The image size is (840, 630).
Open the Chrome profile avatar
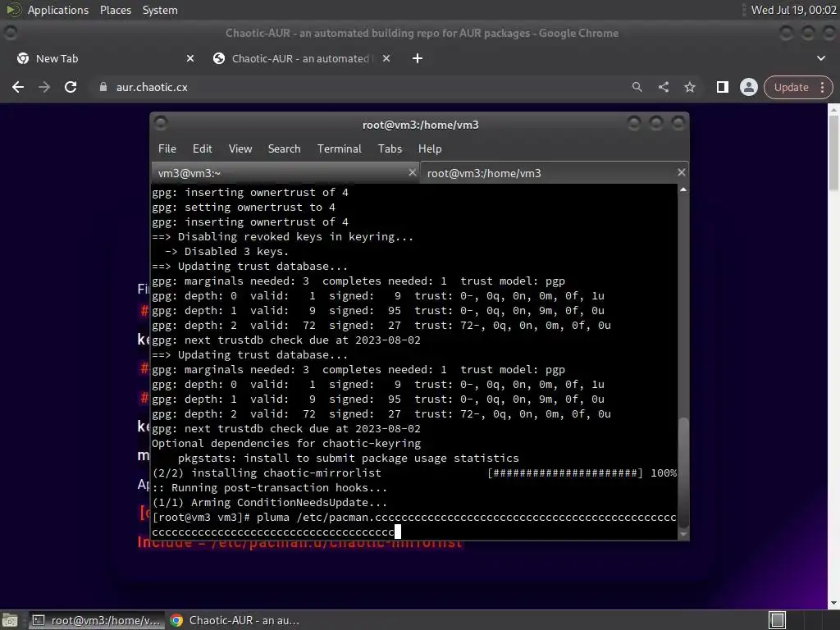[x=748, y=87]
